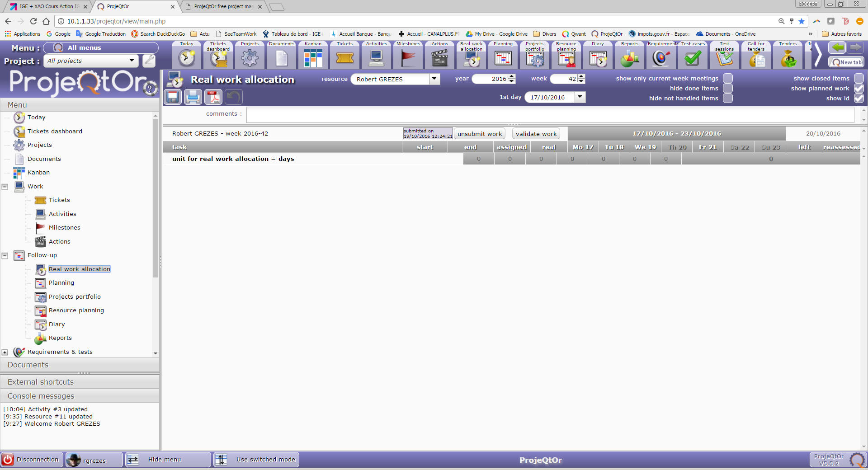The width and height of the screenshot is (868, 470).
Task: Click Use switched mode button
Action: click(256, 460)
